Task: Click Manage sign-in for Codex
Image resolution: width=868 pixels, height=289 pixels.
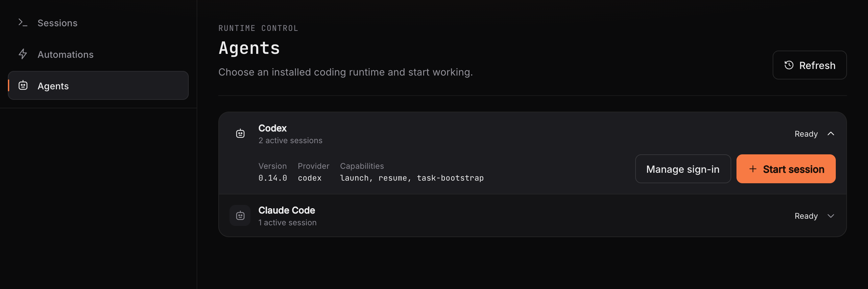Action: point(683,169)
